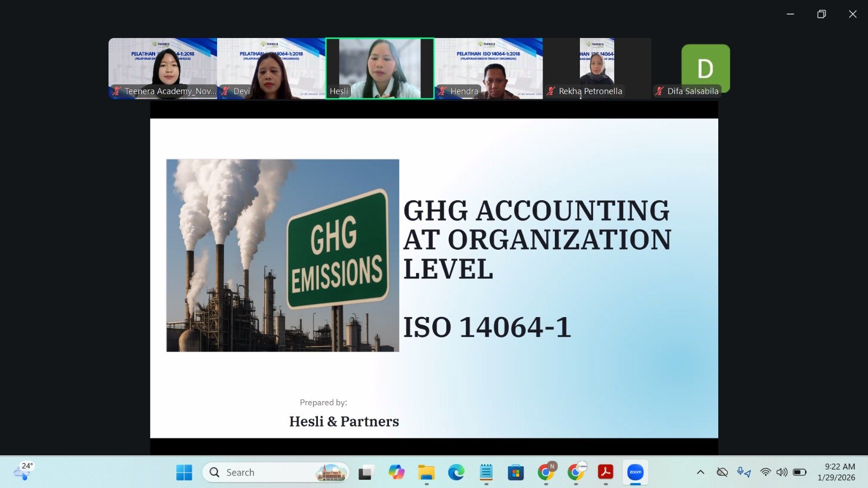Switch to the Notepad app
This screenshot has height=488, width=868.
tap(486, 472)
